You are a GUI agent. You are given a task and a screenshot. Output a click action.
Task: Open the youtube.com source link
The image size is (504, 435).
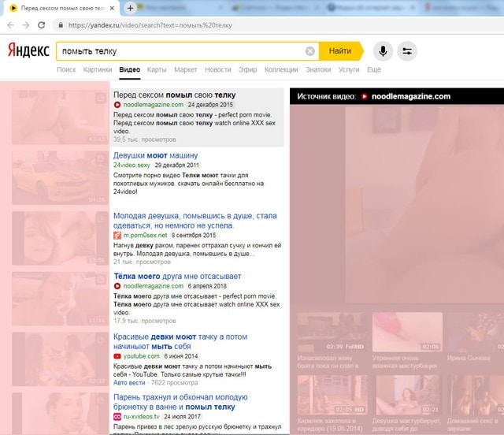(142, 356)
